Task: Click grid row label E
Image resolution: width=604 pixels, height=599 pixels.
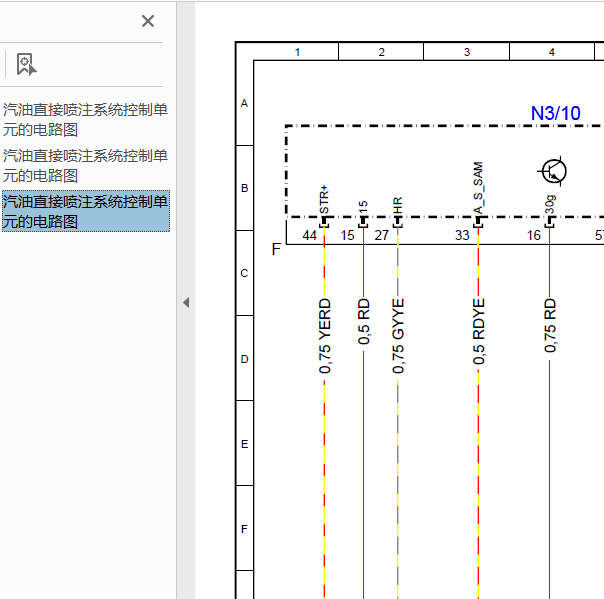Action: coord(244,444)
